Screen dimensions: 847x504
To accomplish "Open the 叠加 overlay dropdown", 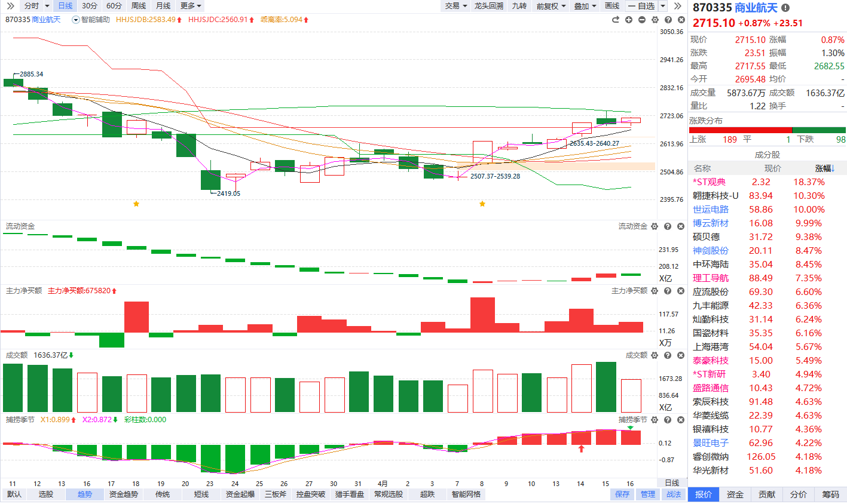I will [x=585, y=6].
